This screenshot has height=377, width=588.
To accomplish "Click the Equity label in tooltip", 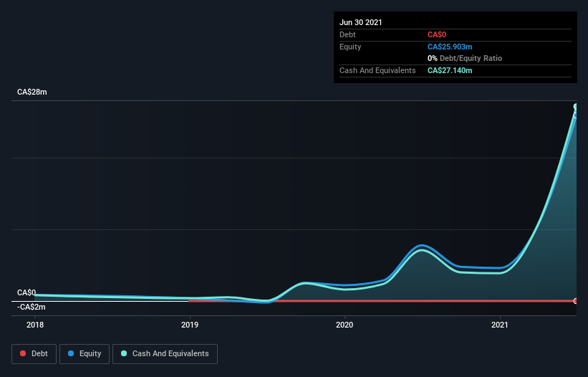I will tap(350, 47).
